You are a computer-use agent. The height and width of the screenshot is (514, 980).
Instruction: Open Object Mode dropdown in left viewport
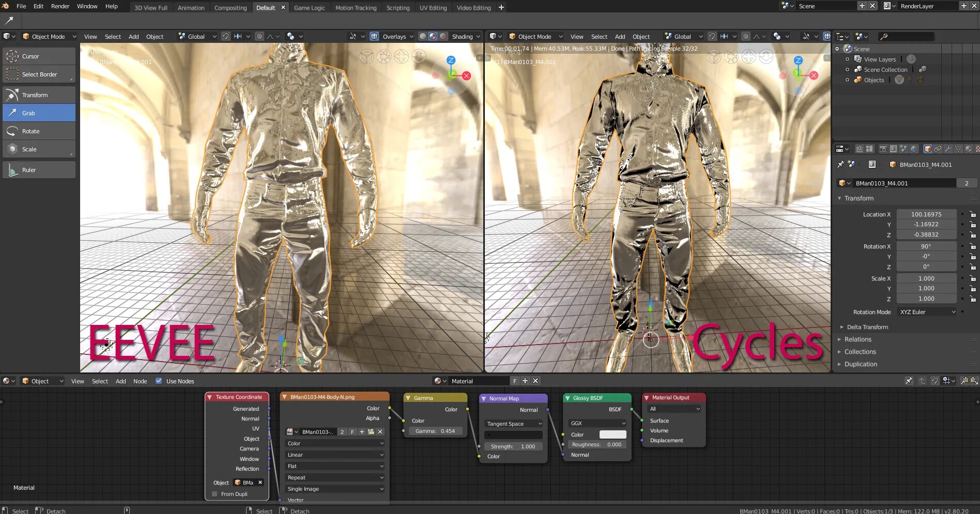(x=49, y=36)
